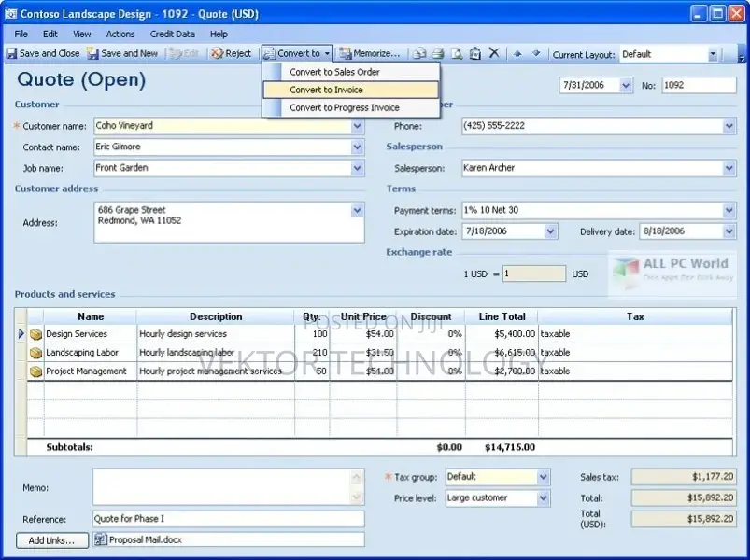The width and height of the screenshot is (750, 560).
Task: Open the Expiration date dropdown
Action: 550,231
